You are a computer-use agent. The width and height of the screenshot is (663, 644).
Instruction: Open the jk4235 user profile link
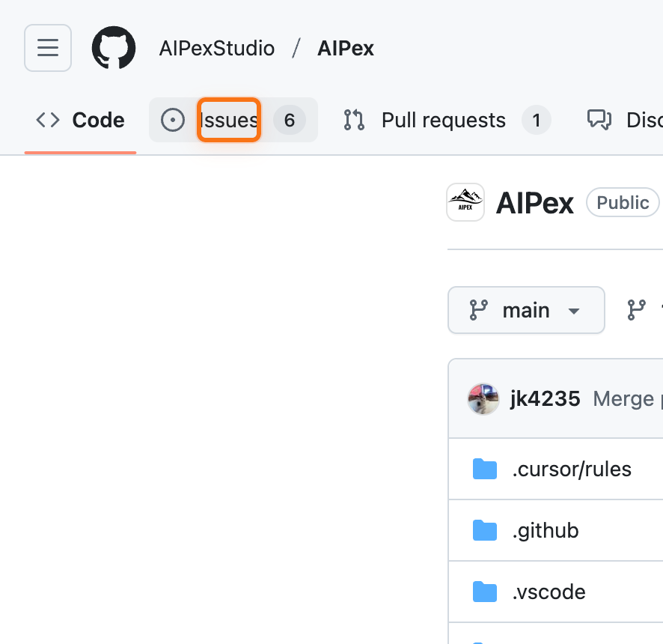(x=545, y=398)
